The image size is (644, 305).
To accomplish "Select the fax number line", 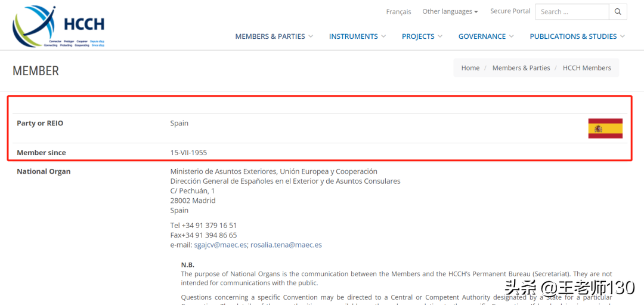I will click(203, 235).
